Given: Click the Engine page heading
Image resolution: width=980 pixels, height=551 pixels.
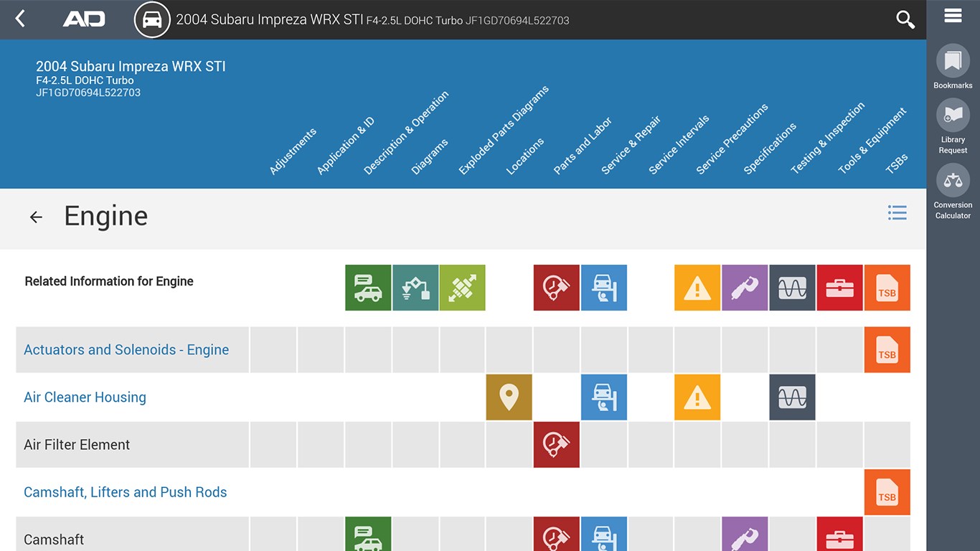Looking at the screenshot, I should [x=106, y=216].
